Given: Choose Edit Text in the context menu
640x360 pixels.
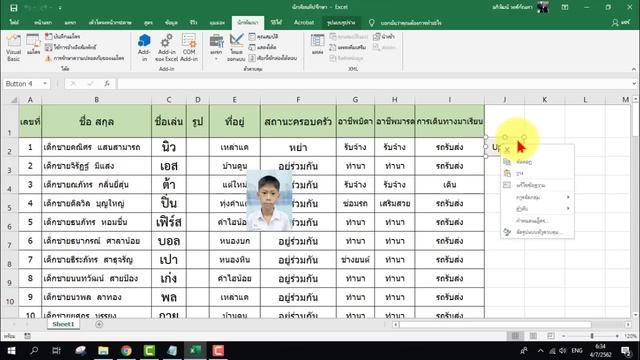Looking at the screenshot, I should point(537,185).
